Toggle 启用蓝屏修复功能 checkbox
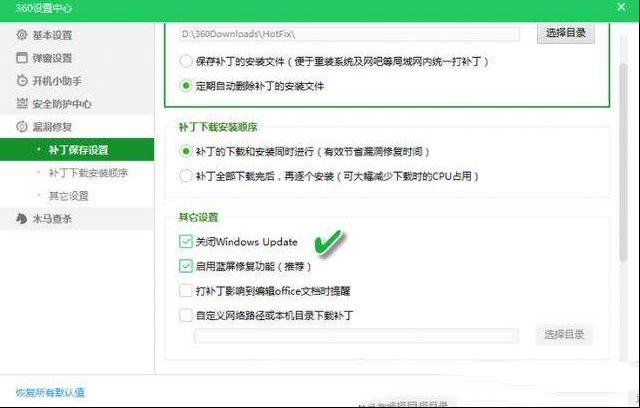 186,266
